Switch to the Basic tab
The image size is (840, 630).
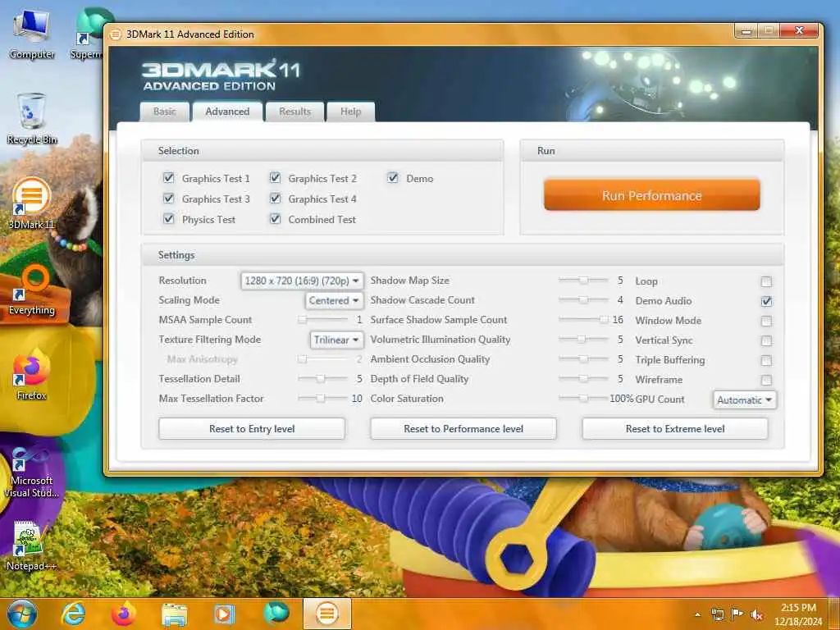[164, 112]
